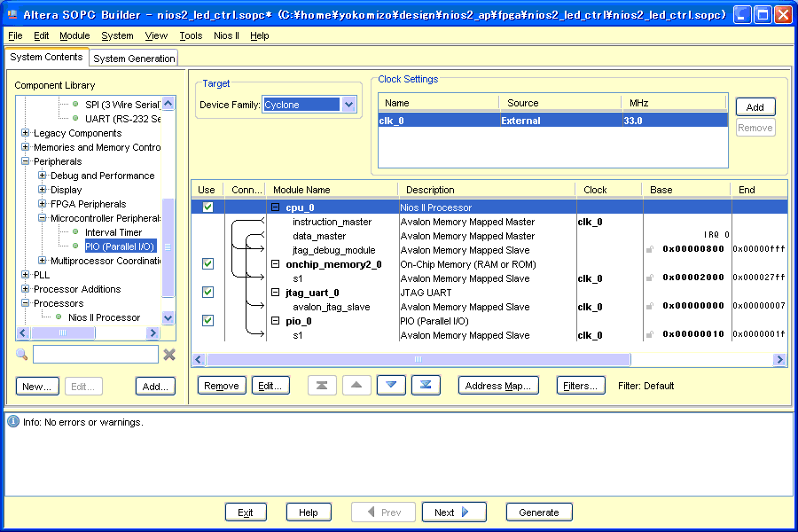
Task: Select the clk_0 row in Clock Settings
Action: tap(552, 121)
